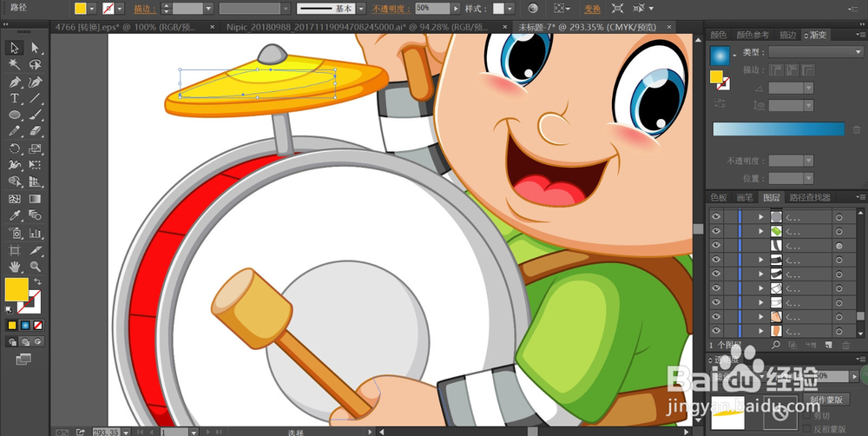The height and width of the screenshot is (436, 868).
Task: Open the 路径查找器 pathfinder tab
Action: [809, 197]
